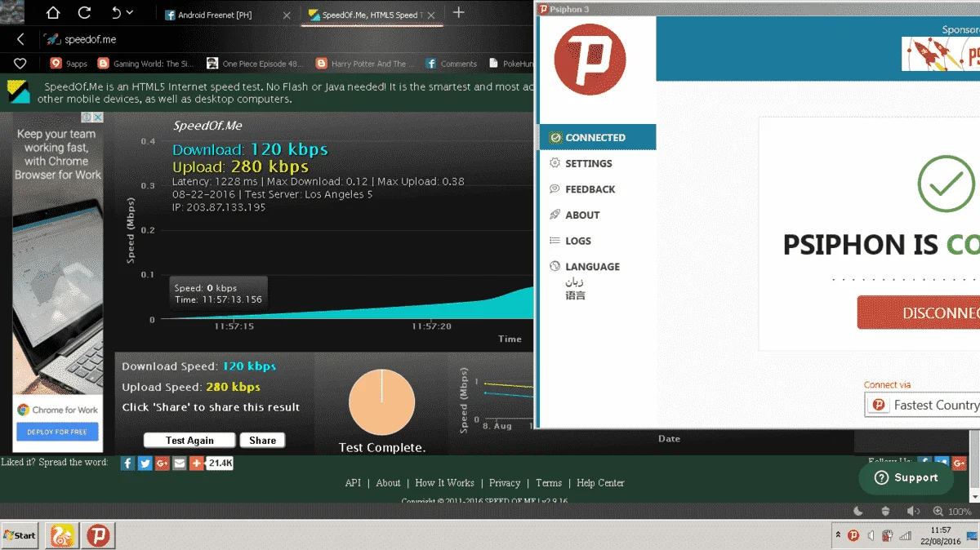Screen dimensions: 980x550
Task: Open the API footer link
Action: [353, 483]
